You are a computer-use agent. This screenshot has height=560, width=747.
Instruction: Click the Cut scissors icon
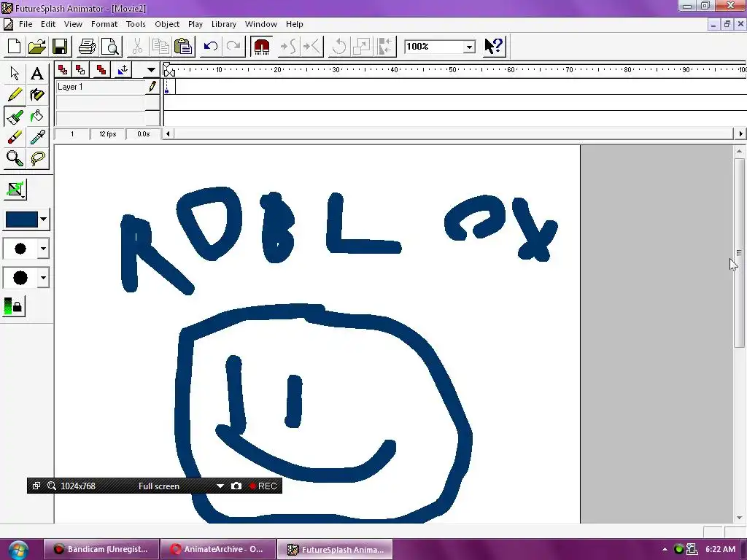pyautogui.click(x=137, y=46)
